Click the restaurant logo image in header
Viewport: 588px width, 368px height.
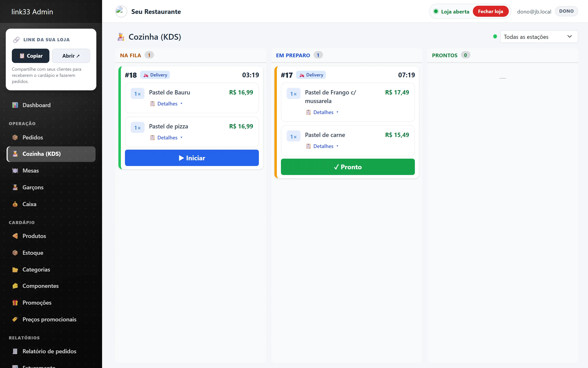121,11
